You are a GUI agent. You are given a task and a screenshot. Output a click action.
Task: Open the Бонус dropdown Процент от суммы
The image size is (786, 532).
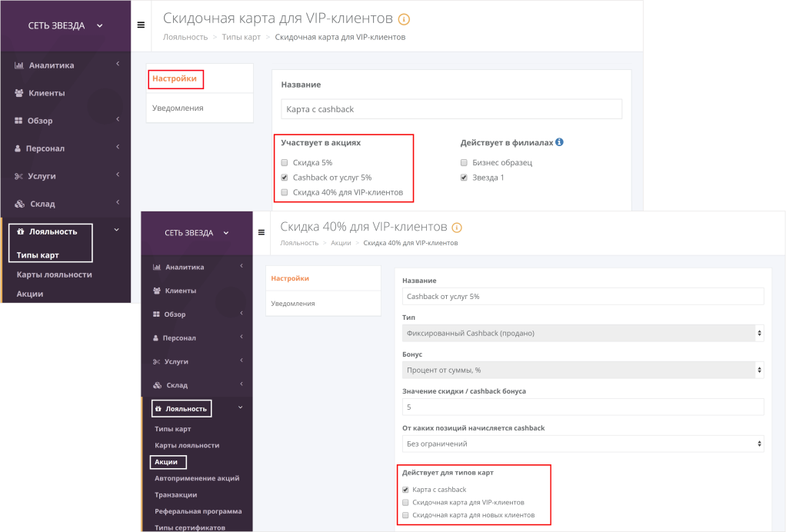(x=582, y=370)
